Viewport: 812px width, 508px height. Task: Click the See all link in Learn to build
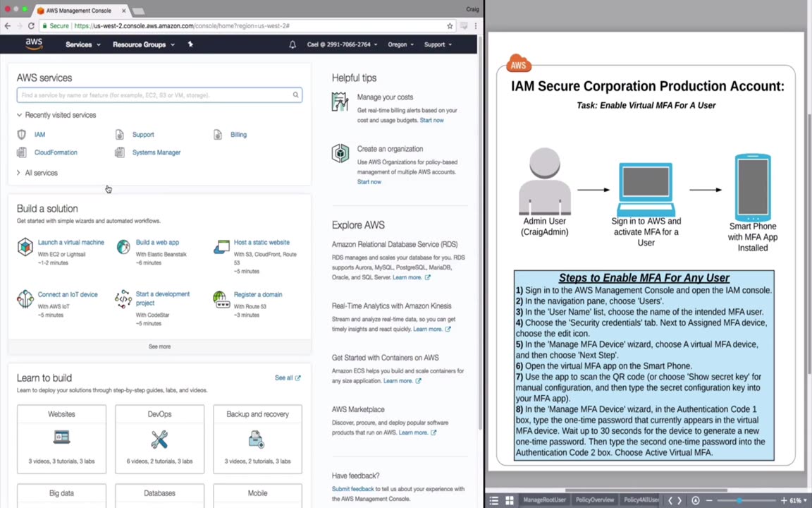coord(288,378)
